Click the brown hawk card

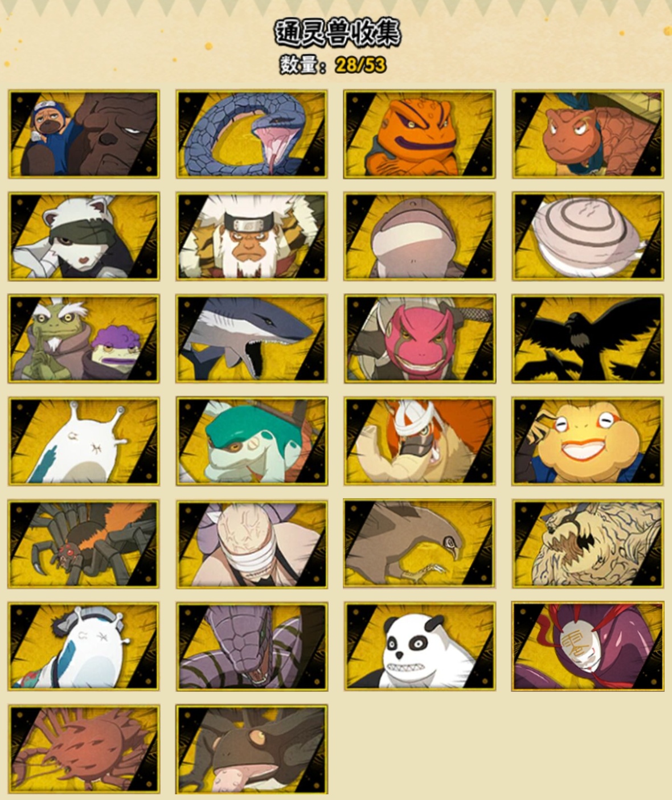coord(420,544)
